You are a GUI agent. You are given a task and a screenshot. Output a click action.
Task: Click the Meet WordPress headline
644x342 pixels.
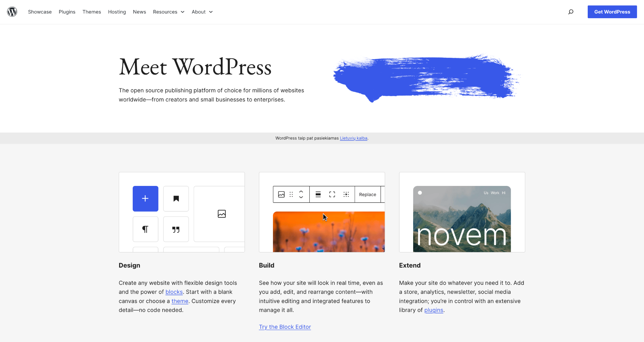(195, 67)
